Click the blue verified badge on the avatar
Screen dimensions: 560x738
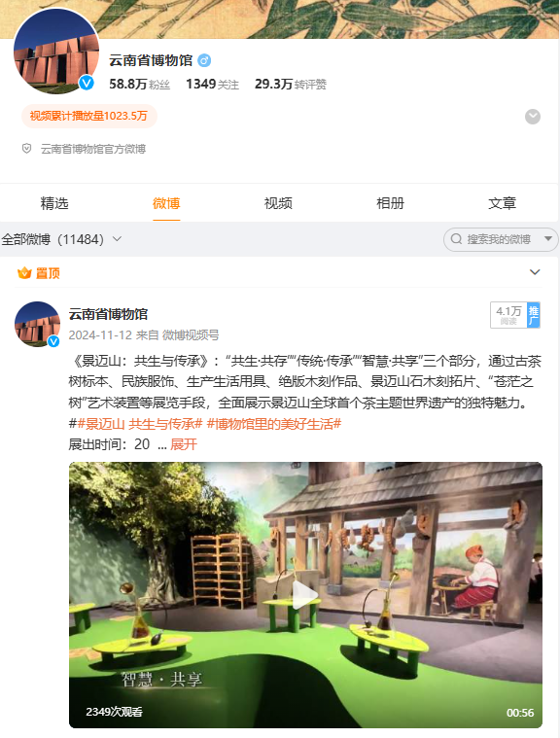coord(87,83)
